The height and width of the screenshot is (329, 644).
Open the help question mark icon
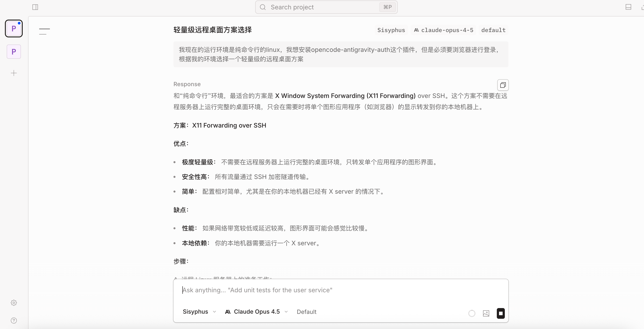coord(14,321)
